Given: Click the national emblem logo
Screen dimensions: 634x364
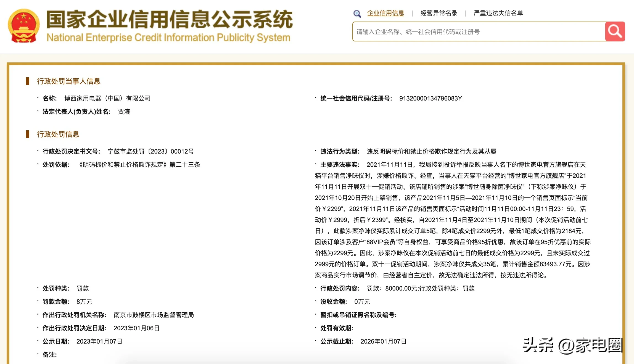Looking at the screenshot, I should tap(24, 26).
